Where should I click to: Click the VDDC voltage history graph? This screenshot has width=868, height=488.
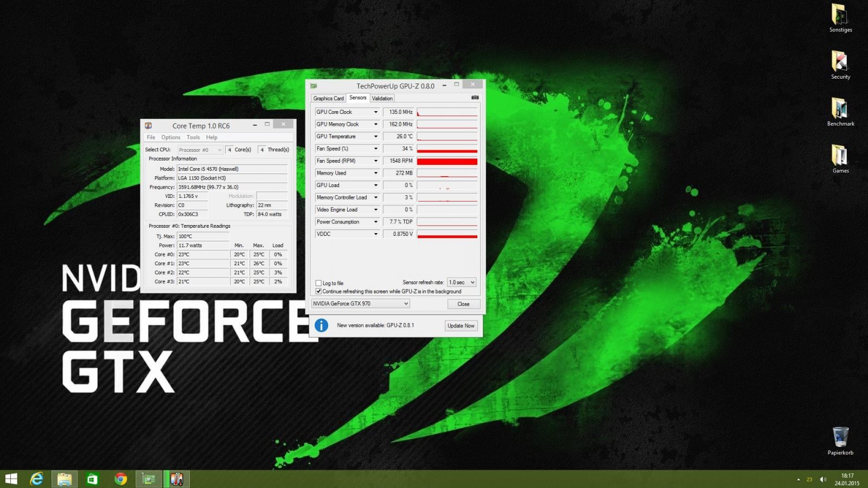(x=447, y=234)
